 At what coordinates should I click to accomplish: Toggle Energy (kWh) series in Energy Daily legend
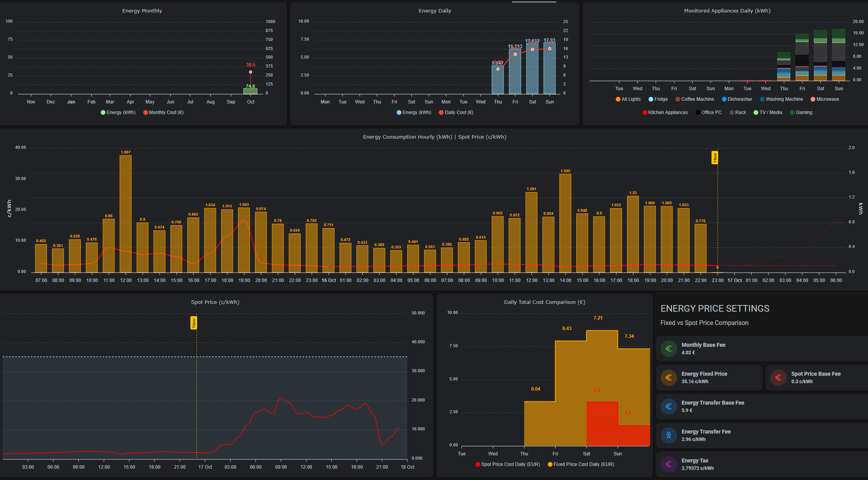pos(414,112)
